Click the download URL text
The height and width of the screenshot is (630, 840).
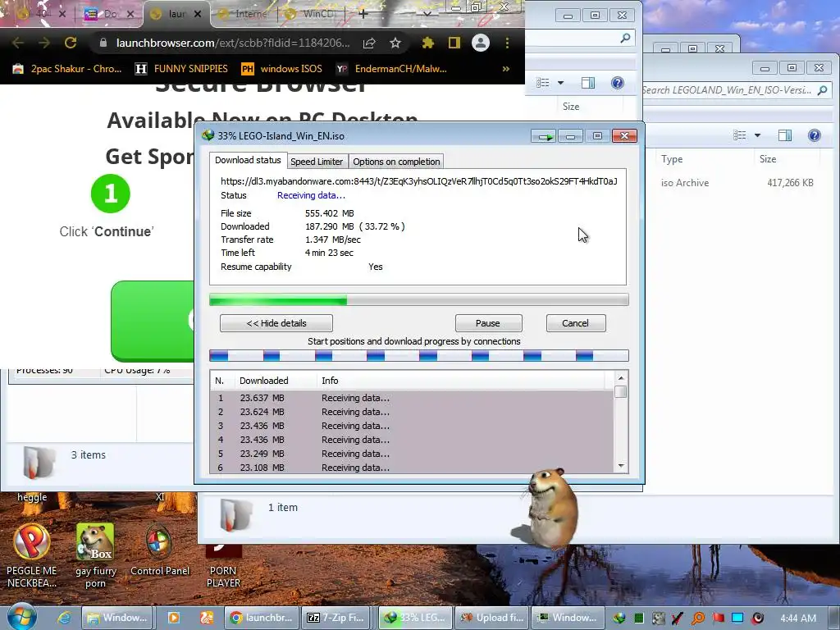[419, 181]
